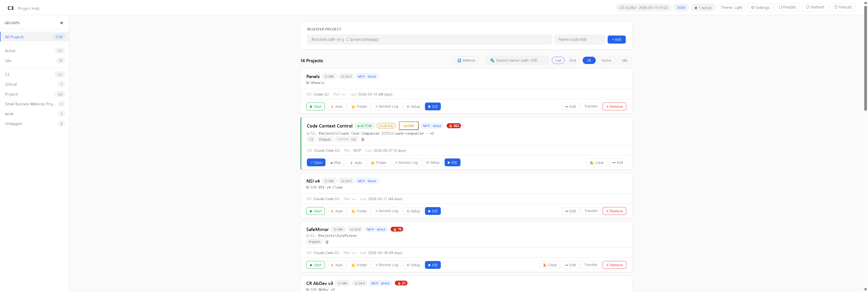868x292 pixels.
Task: Open the Active group filter
Action: pos(34,51)
